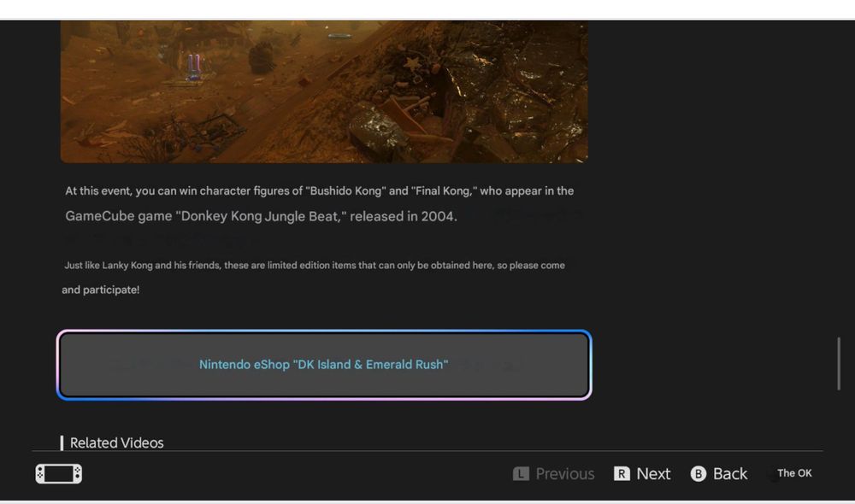Click the R button icon beside Next
The width and height of the screenshot is (855, 504).
tap(622, 473)
